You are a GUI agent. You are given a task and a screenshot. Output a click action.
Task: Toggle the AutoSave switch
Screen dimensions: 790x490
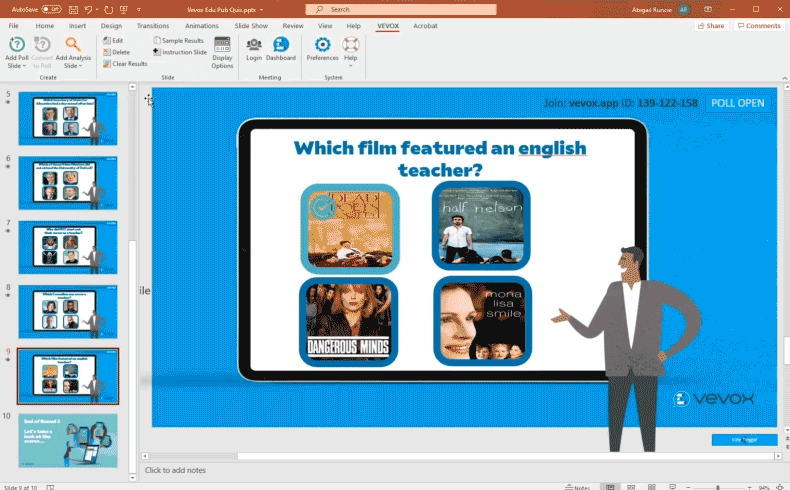click(51, 9)
